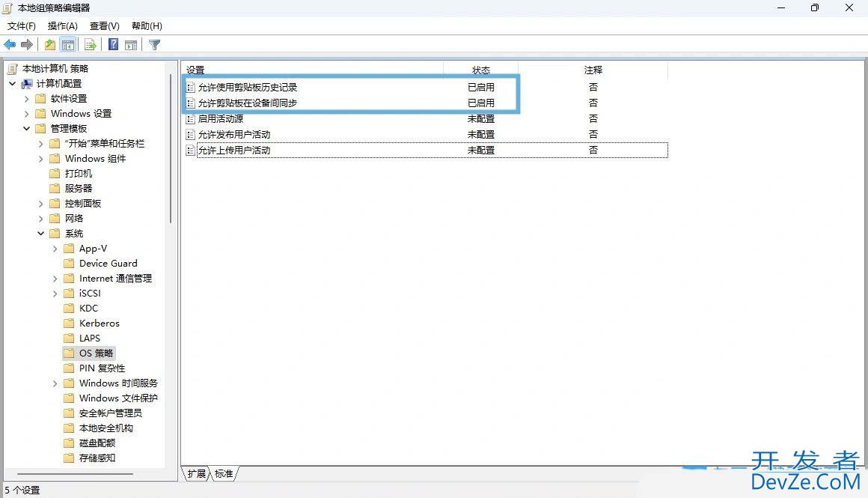Expand the 软件设置 node
Screen dimensions: 868x498
[x=27, y=99]
